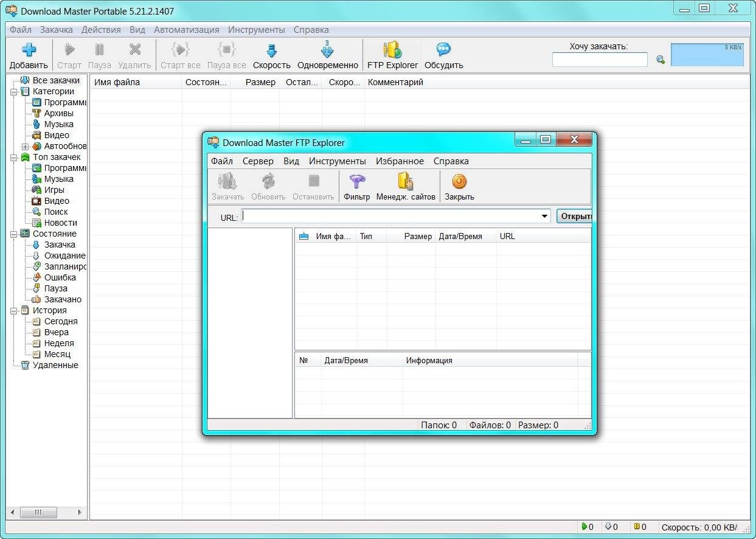756x539 pixels.
Task: Open the Фильтр funnel in FTP Explorer
Action: pyautogui.click(x=356, y=181)
